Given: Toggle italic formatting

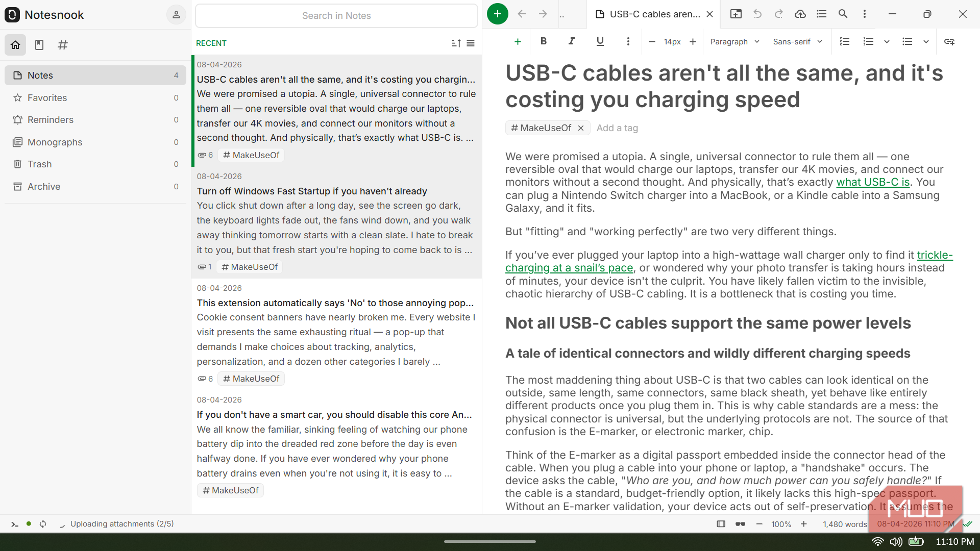Looking at the screenshot, I should (572, 41).
